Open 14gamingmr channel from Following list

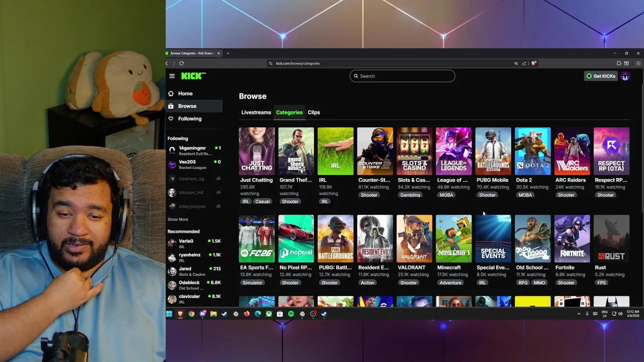click(x=194, y=150)
